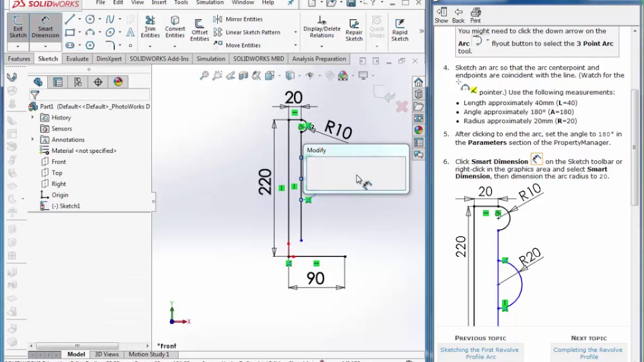Image resolution: width=644 pixels, height=362 pixels.
Task: Open the Linear Sketch Pattern dropdown arrow
Action: coord(295,32)
